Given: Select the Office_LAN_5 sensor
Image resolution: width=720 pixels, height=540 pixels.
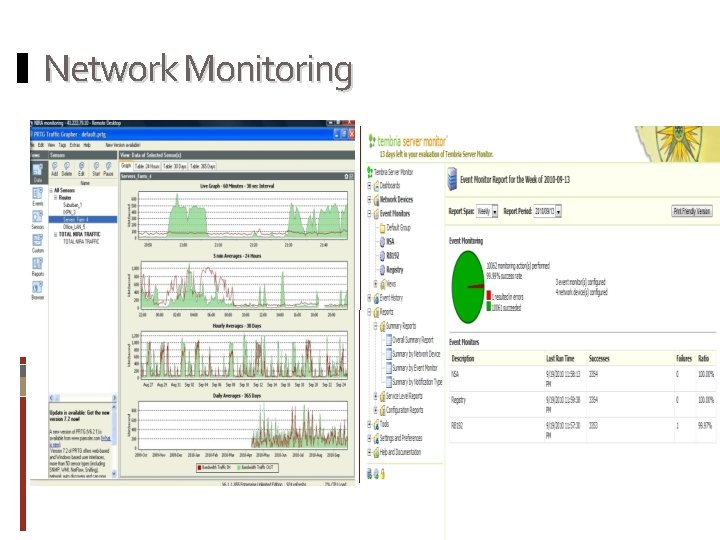Looking at the screenshot, I should (74, 227).
